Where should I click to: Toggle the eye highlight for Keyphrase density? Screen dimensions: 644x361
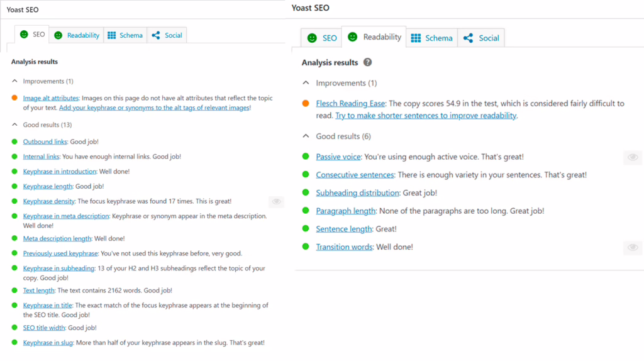pyautogui.click(x=275, y=201)
